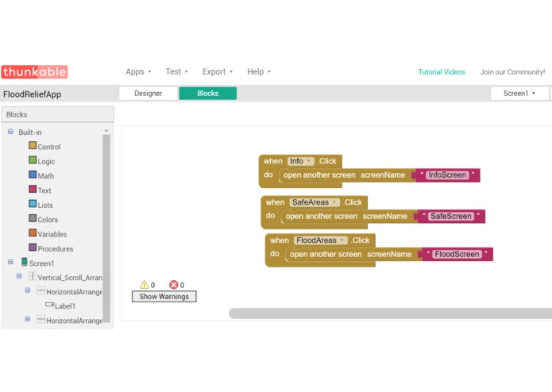This screenshot has width=552, height=392.
Task: Collapse the HorizontalArrangement node above Label1
Action: coord(28,290)
